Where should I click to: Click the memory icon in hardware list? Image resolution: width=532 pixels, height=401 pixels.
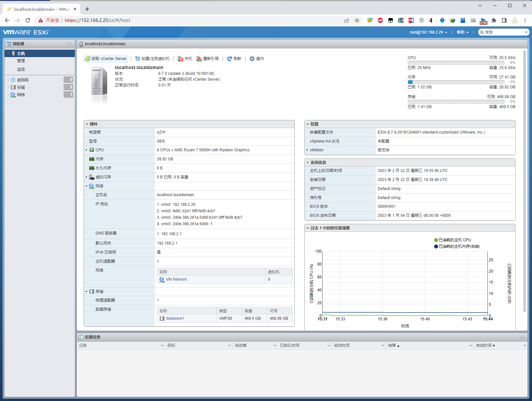(x=92, y=159)
